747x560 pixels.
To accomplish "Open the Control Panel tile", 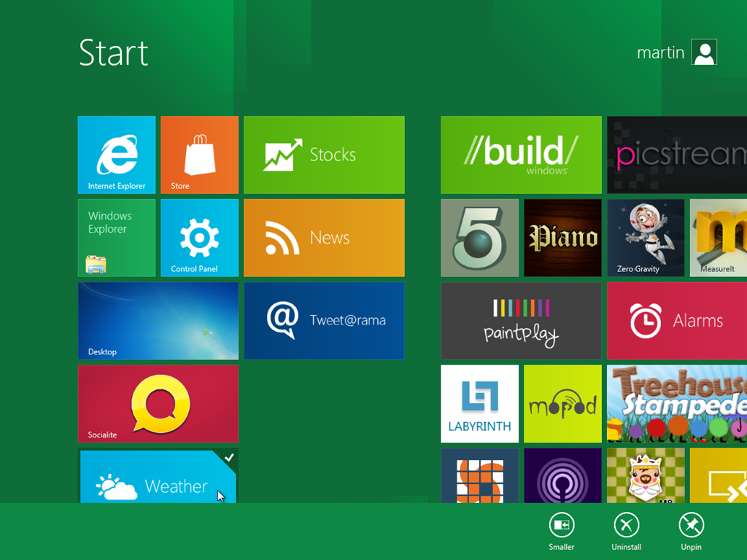I will point(200,238).
